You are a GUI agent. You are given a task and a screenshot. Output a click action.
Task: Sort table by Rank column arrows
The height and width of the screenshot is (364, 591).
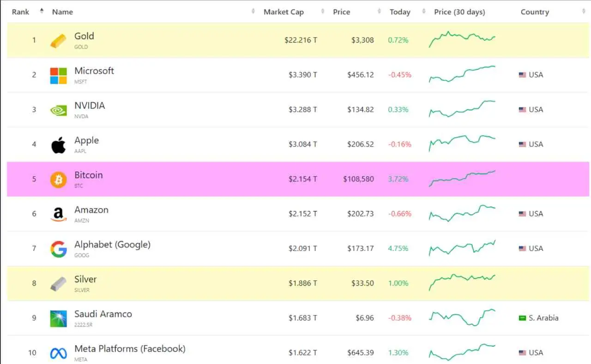[42, 11]
